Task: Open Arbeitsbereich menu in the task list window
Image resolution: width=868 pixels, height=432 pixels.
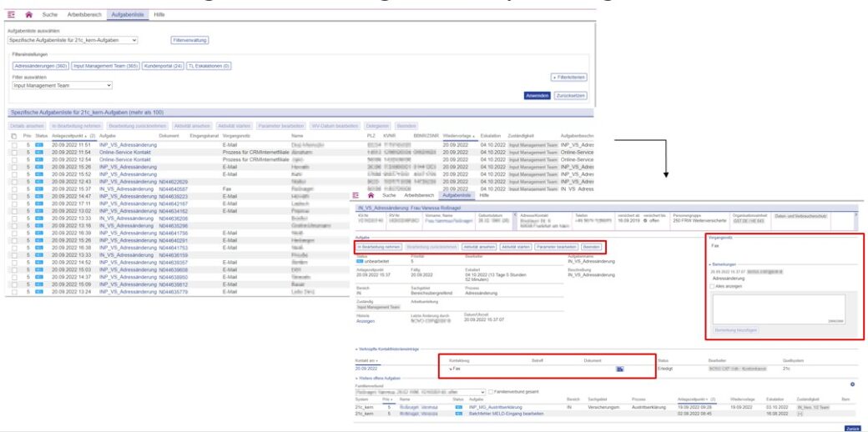Action: 84,15
